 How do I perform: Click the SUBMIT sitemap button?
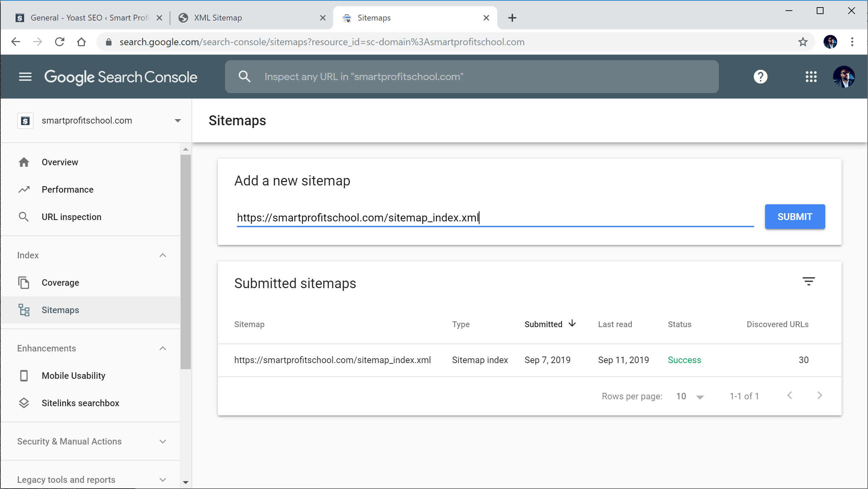point(795,217)
